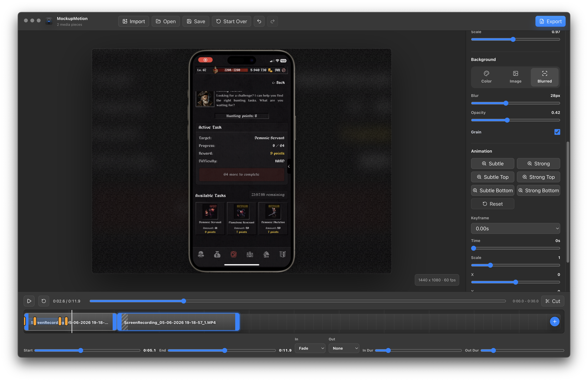This screenshot has width=588, height=381.
Task: Click the Demonic Servant task card
Action: coord(210,218)
